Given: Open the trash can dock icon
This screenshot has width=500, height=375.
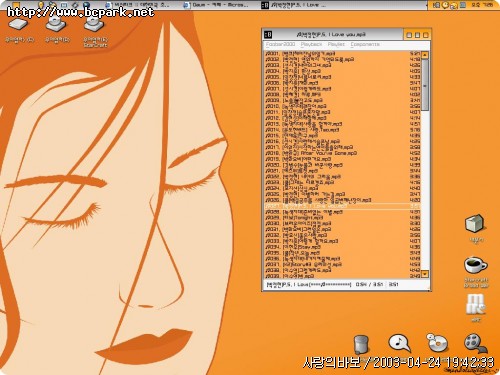Looking at the screenshot, I should click(361, 344).
